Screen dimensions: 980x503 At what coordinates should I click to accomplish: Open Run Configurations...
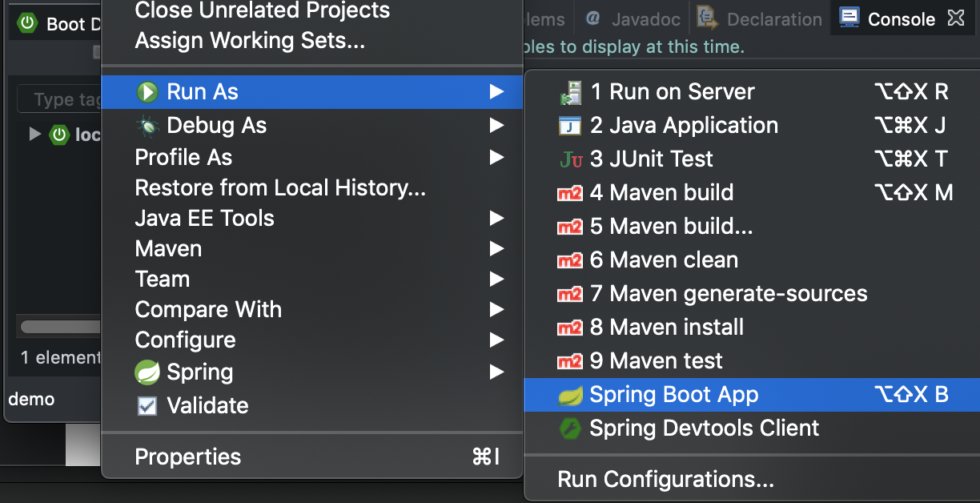pos(752,480)
